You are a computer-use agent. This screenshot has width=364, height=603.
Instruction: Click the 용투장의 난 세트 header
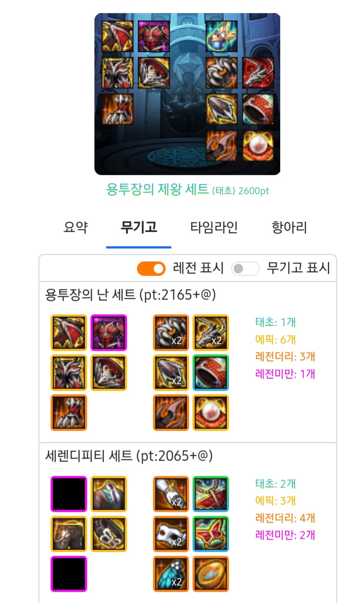click(x=131, y=295)
